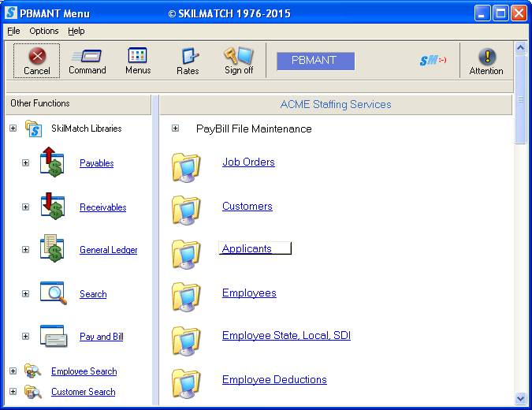
Task: Open the Rates toolbar icon
Action: click(x=188, y=57)
